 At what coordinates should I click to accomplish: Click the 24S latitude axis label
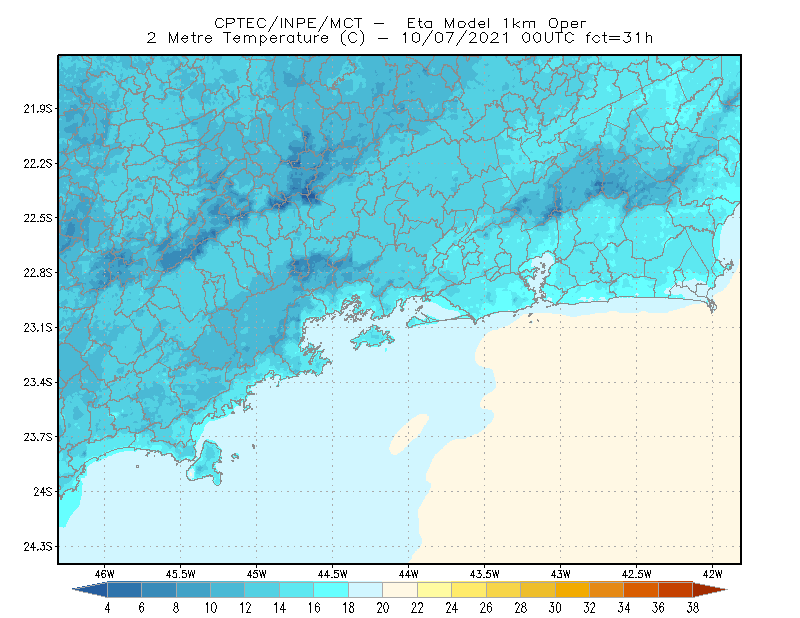click(x=42, y=491)
